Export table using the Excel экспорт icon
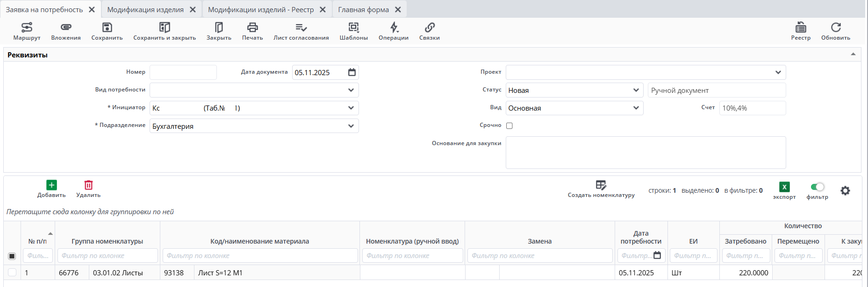This screenshot has width=868, height=287. 784,187
